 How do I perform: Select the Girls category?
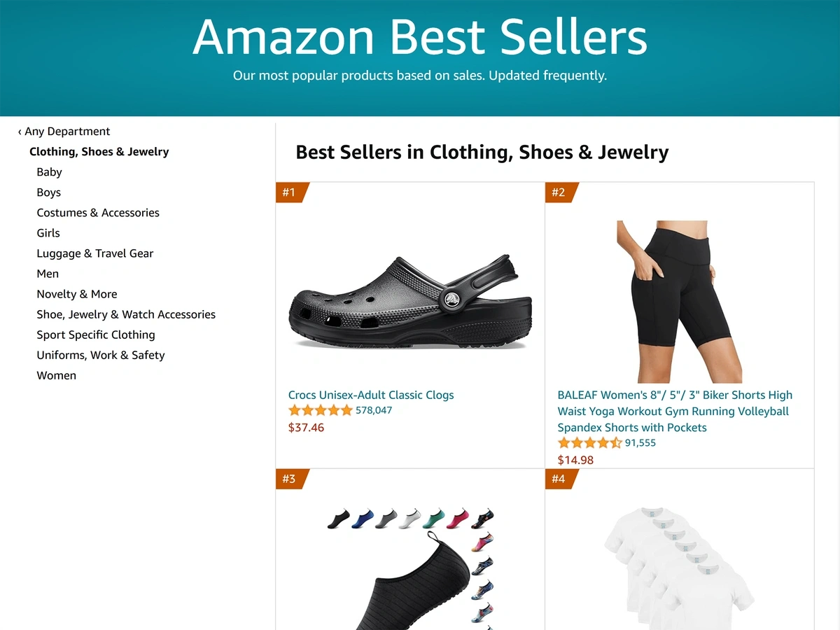pos(48,233)
